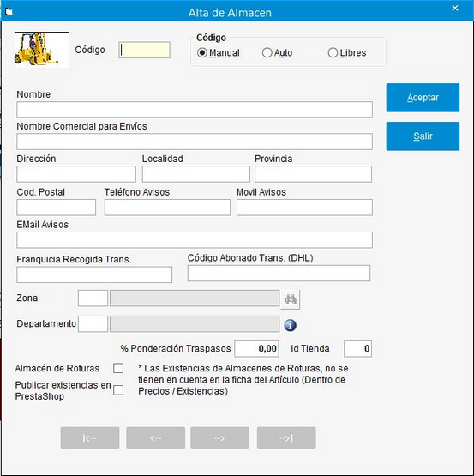Click the % Ponderación Traspasos value field
Image resolution: width=474 pixels, height=476 pixels.
[257, 348]
